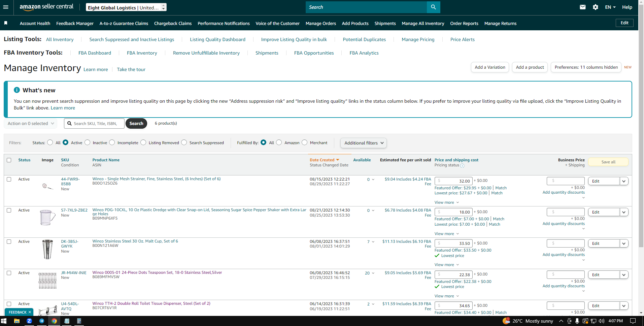The height and width of the screenshot is (326, 644).
Task: Open the Windows notification center
Action: coord(633,321)
